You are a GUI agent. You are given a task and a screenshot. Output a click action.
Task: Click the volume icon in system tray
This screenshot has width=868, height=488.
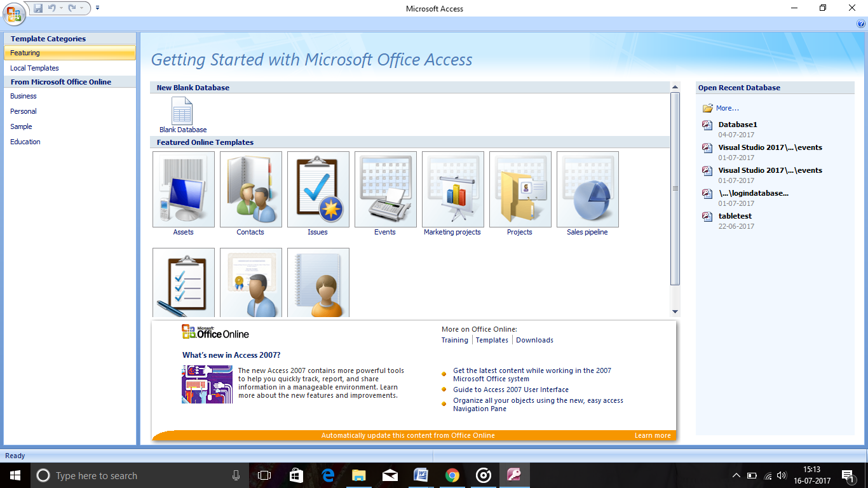782,475
